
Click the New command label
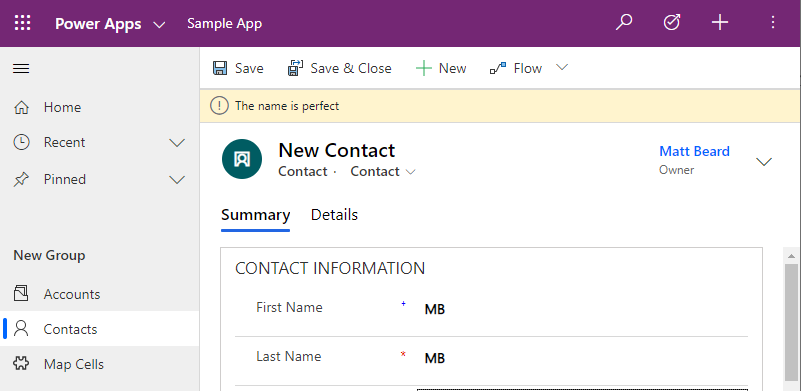tap(452, 68)
